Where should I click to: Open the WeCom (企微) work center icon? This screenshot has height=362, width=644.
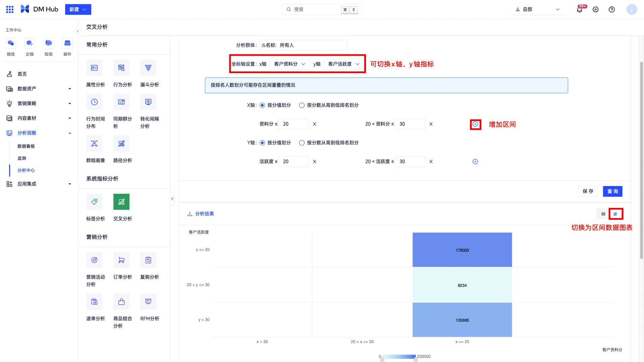[x=30, y=43]
